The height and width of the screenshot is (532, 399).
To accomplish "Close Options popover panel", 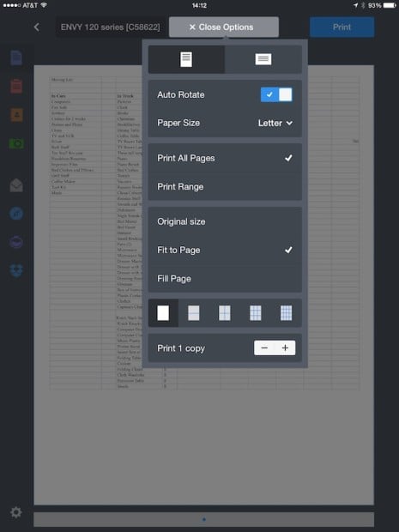I will [224, 27].
